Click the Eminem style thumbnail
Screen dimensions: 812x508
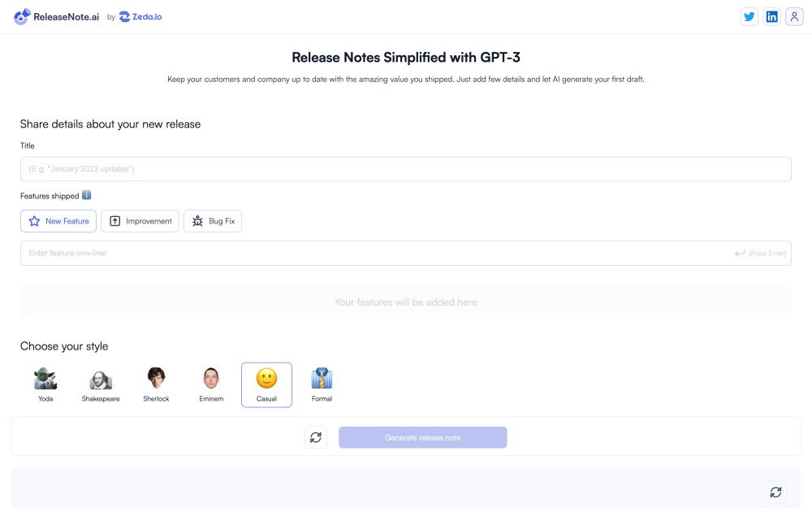click(211, 379)
